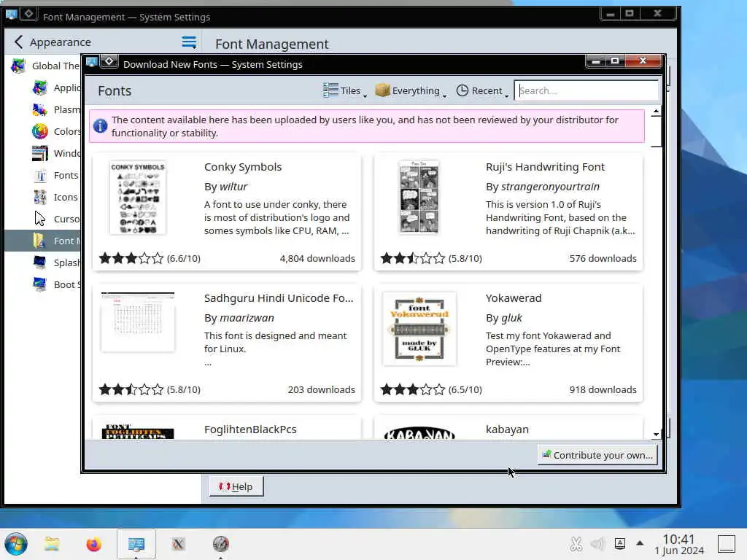
Task: Click the 4,804 downloads text
Action: pyautogui.click(x=317, y=258)
